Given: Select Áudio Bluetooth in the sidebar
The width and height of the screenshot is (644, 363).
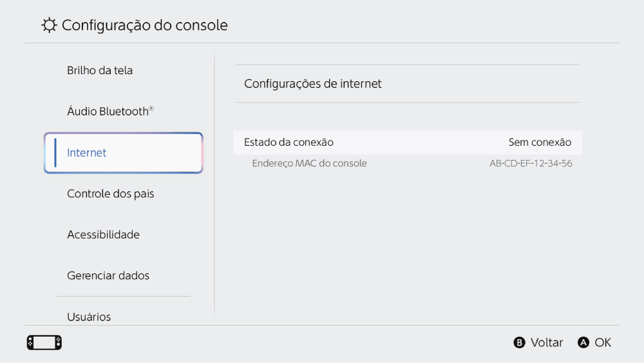Looking at the screenshot, I should point(108,112).
